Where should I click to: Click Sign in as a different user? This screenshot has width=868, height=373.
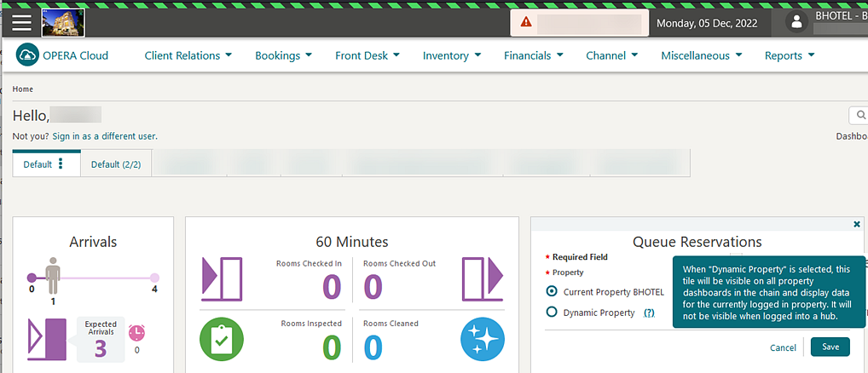105,136
